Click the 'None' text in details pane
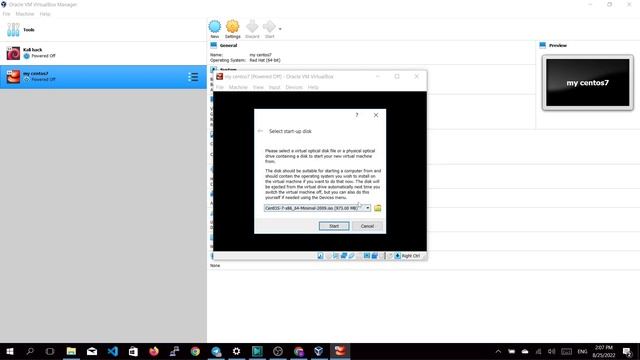The width and height of the screenshot is (640, 360). point(215,265)
